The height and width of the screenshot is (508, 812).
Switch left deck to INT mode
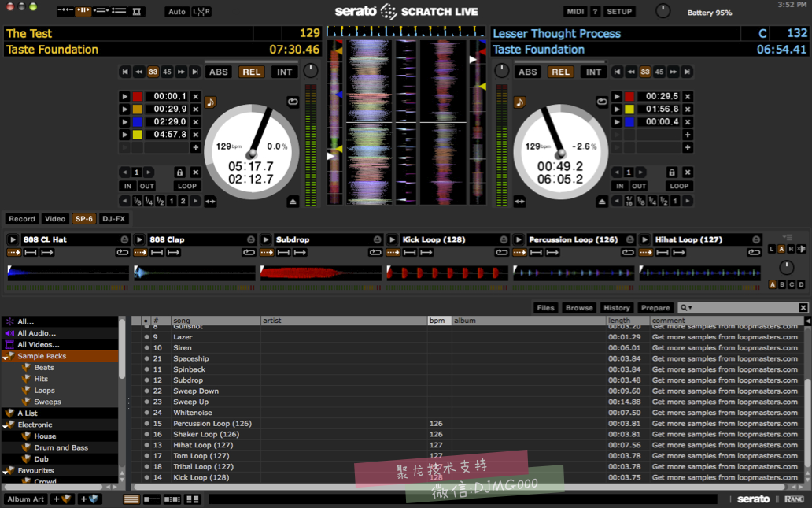point(284,72)
